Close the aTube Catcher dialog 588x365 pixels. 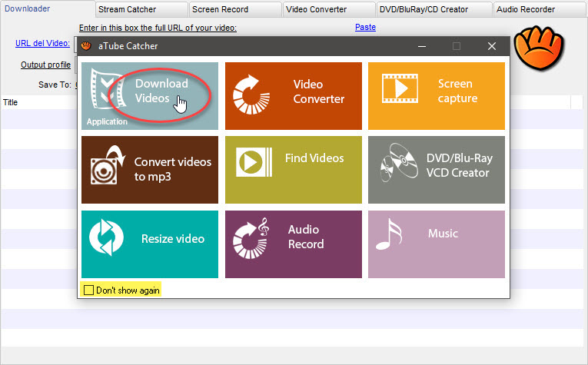pyautogui.click(x=492, y=46)
